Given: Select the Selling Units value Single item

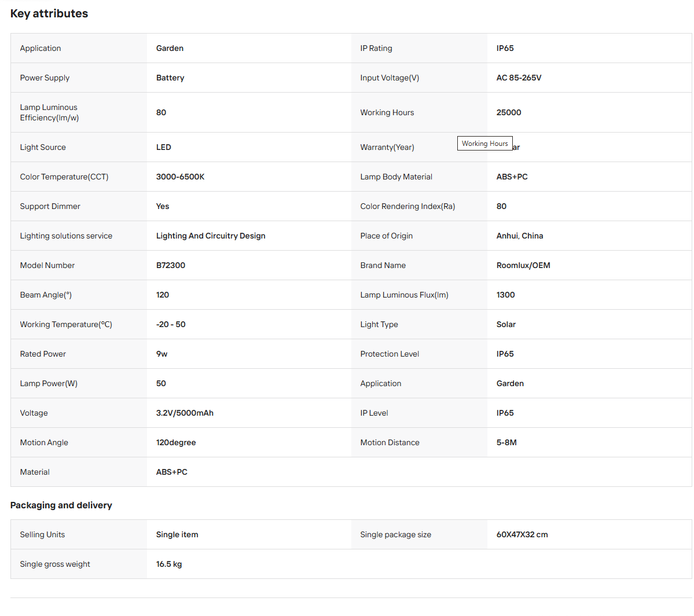Looking at the screenshot, I should [177, 534].
